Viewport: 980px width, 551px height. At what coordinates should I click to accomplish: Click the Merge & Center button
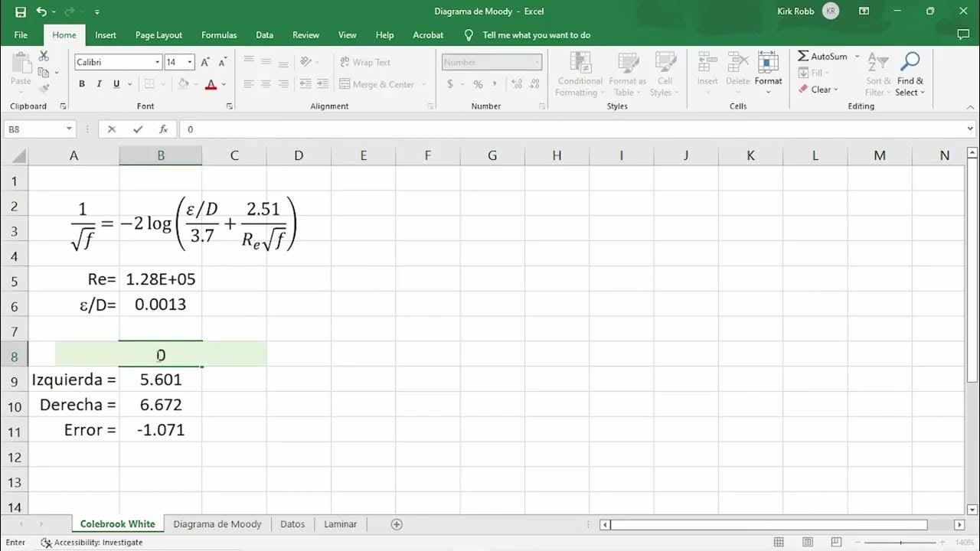(377, 84)
